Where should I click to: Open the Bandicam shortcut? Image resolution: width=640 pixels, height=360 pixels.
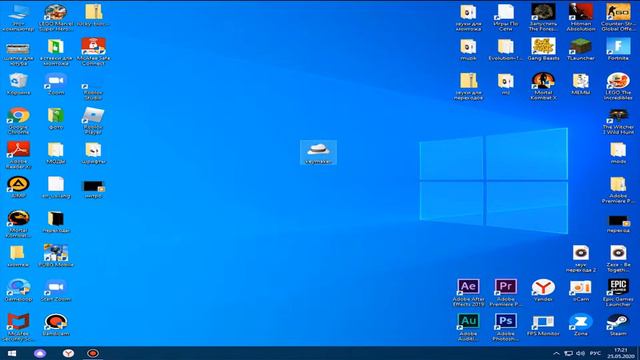click(x=56, y=325)
